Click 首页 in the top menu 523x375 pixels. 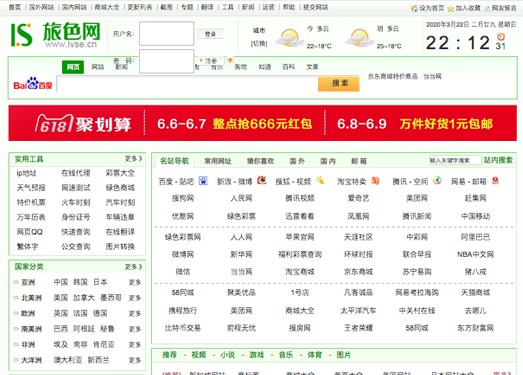coord(15,7)
